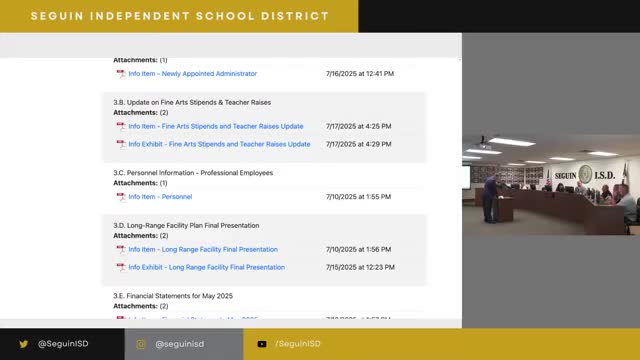Screen dimensions: 640x360
Task: Click timestamp 7/10/2025 at 1:55 PM
Action: (358, 197)
